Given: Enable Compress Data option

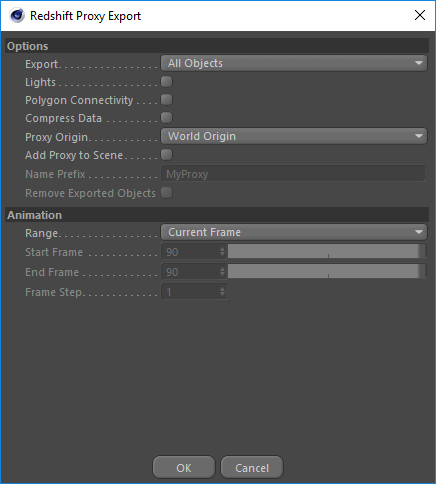Looking at the screenshot, I should click(x=166, y=117).
